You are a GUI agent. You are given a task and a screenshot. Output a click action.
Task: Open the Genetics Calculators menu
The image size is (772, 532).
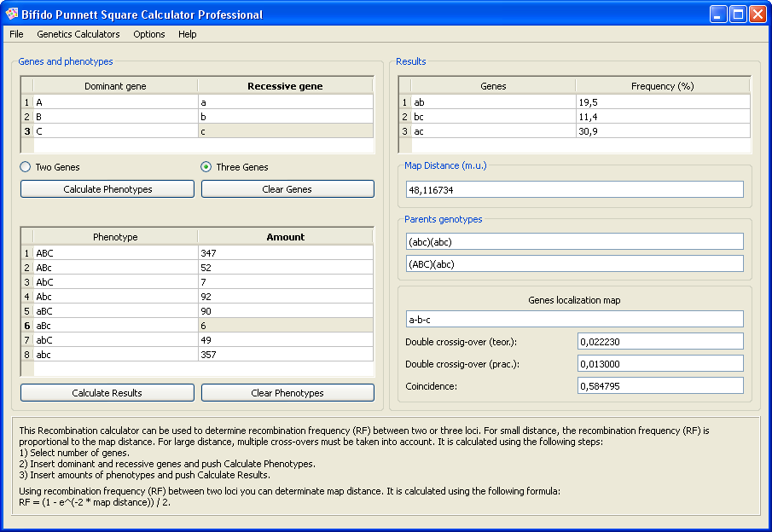78,34
